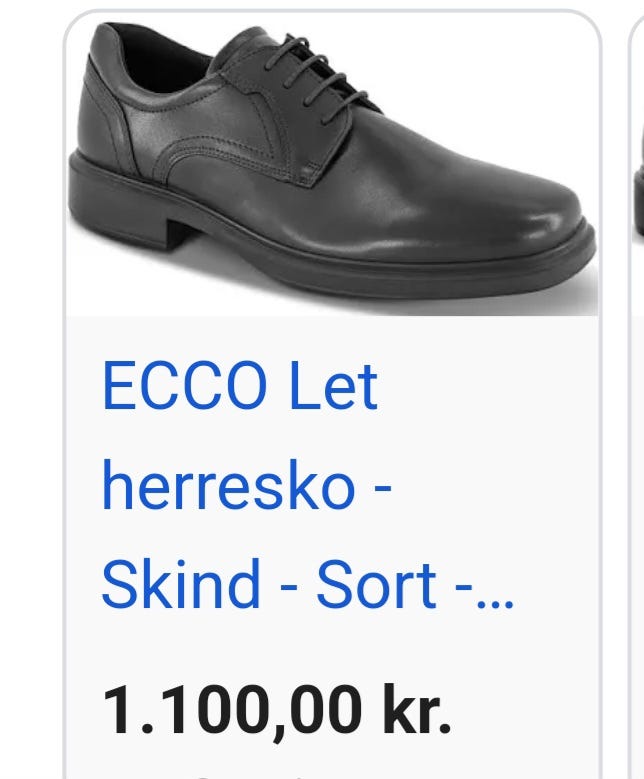Click the white space above shoe toe
Image resolution: width=644 pixels, height=779 pixels.
[x=497, y=75]
